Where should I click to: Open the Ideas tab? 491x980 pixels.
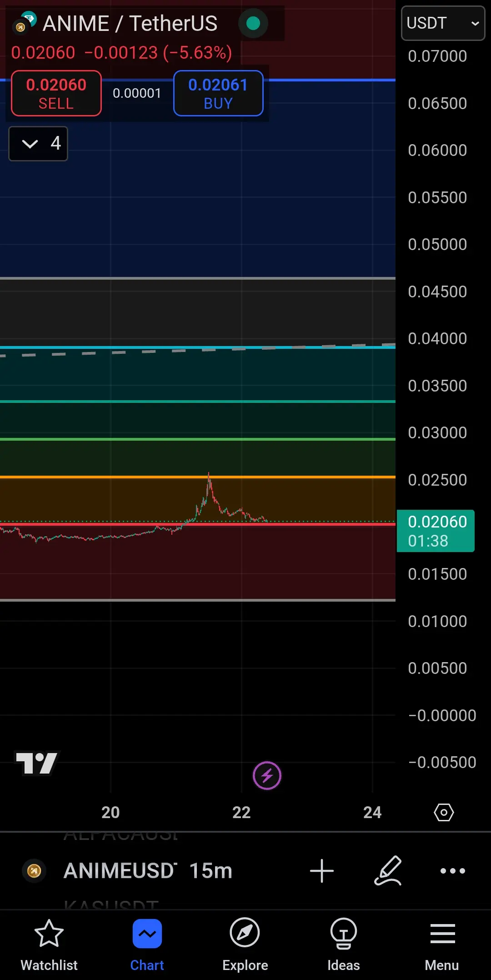(x=343, y=945)
